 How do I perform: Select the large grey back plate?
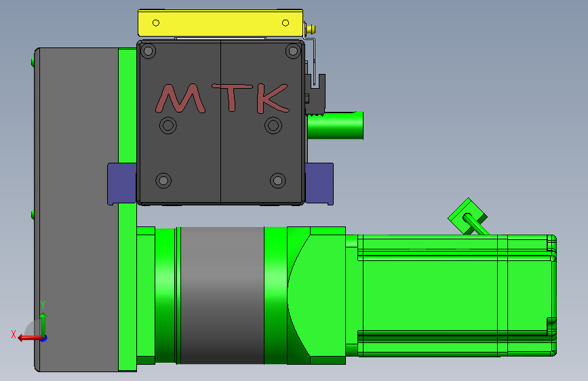click(x=77, y=209)
